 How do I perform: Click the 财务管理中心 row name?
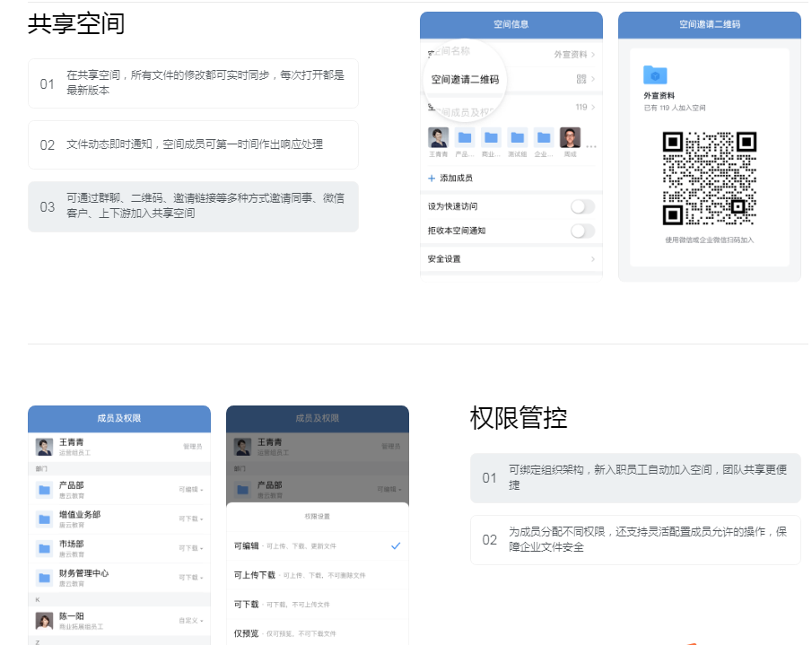84,573
